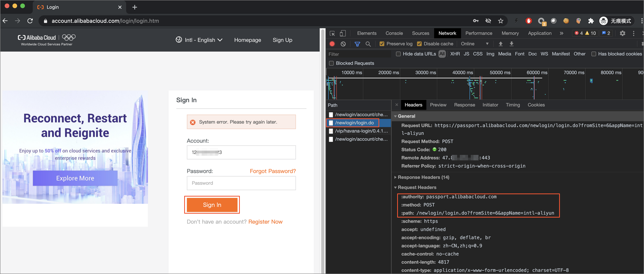Go back with the browser back arrow

(5, 21)
